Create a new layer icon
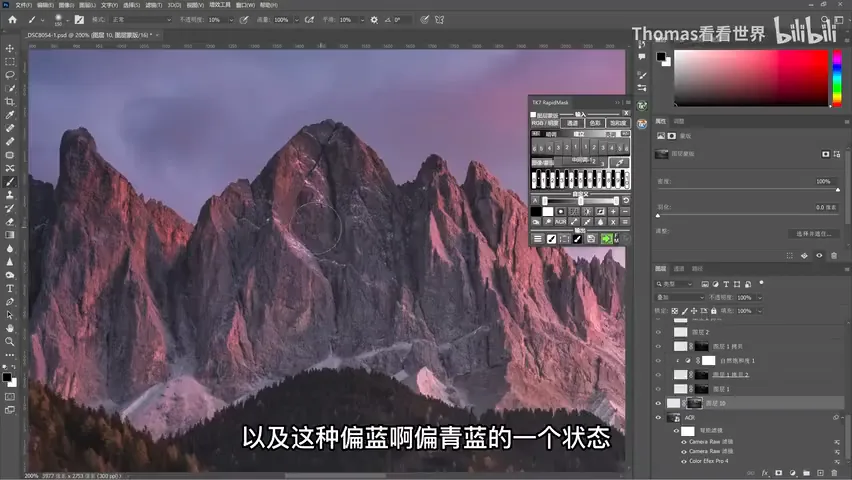This screenshot has width=852, height=480. [820, 473]
